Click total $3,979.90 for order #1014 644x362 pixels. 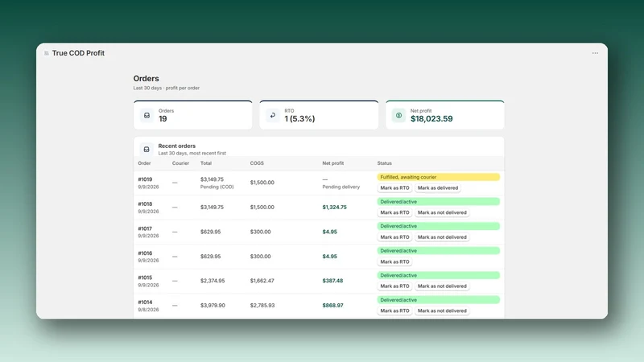point(213,306)
